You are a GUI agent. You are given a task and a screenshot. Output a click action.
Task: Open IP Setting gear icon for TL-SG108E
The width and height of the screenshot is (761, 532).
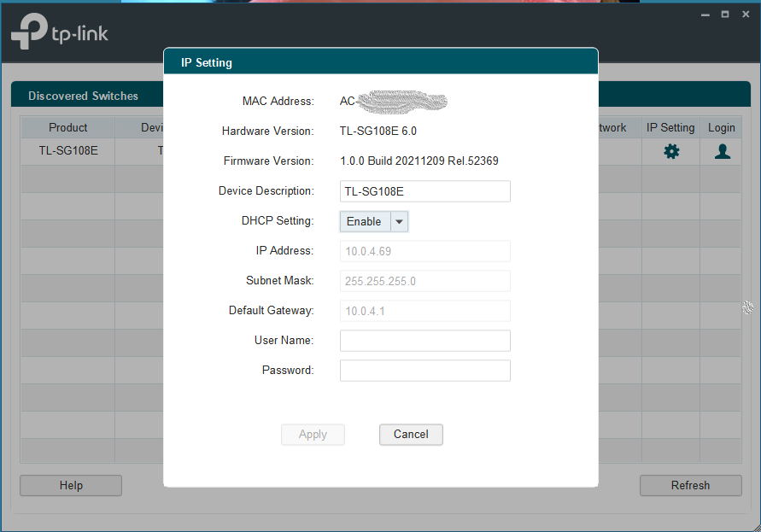pyautogui.click(x=671, y=151)
